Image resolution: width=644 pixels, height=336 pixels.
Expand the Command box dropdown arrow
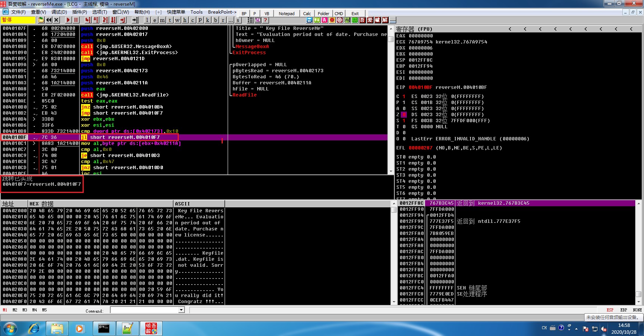tap(181, 310)
